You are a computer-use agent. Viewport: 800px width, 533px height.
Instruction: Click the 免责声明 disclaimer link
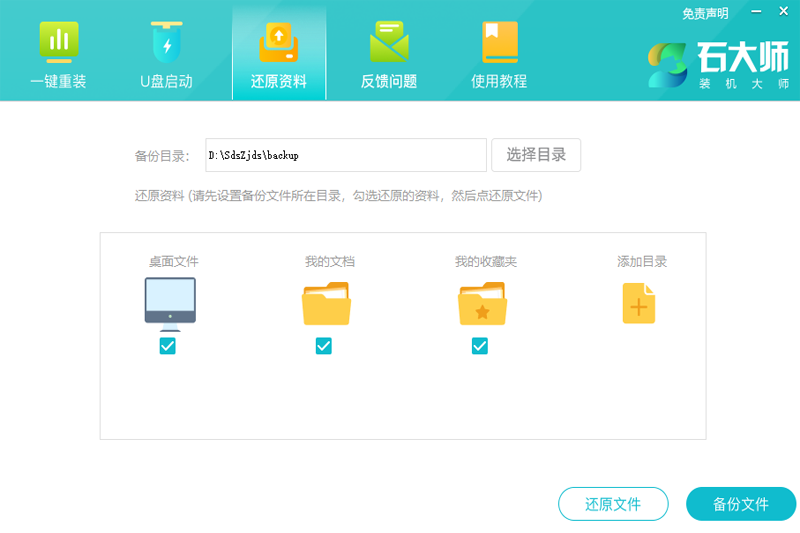tap(705, 13)
